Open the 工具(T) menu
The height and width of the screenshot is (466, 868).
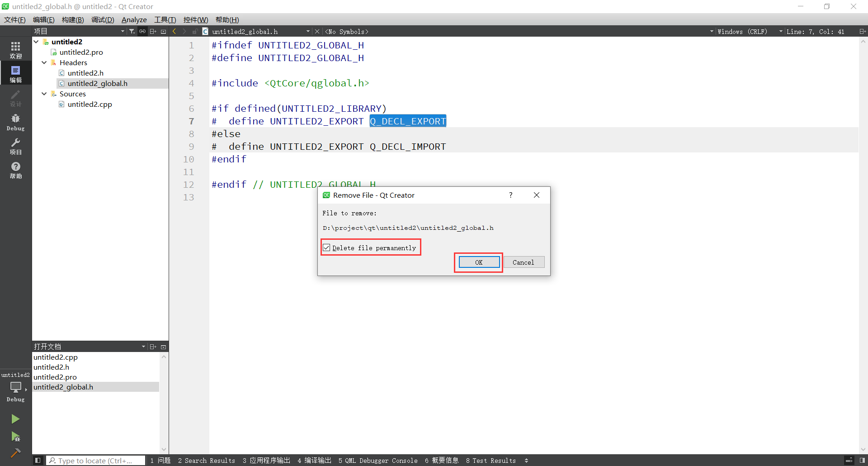(165, 19)
